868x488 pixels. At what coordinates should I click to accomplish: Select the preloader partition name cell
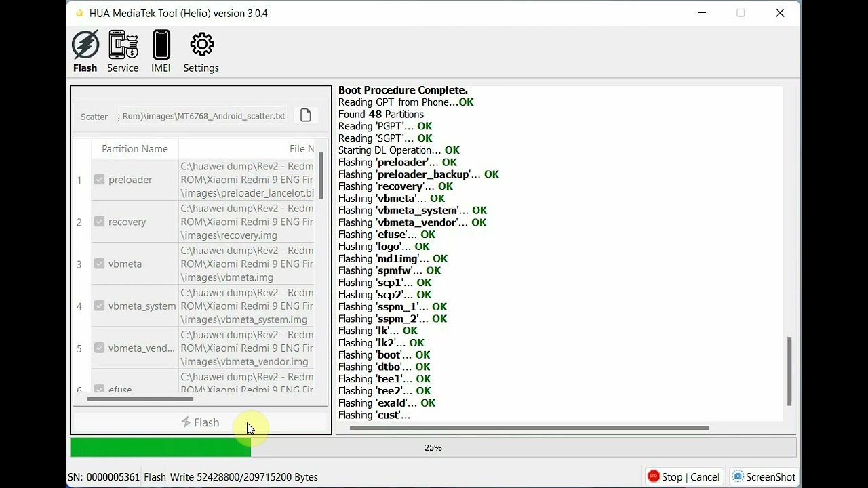click(135, 180)
